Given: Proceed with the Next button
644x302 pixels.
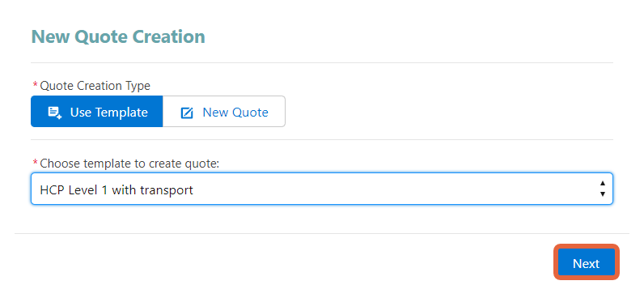Looking at the screenshot, I should pyautogui.click(x=586, y=263).
